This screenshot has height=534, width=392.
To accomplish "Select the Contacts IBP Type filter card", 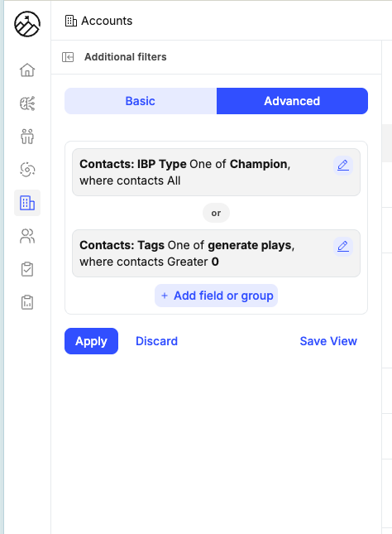I will click(x=216, y=172).
